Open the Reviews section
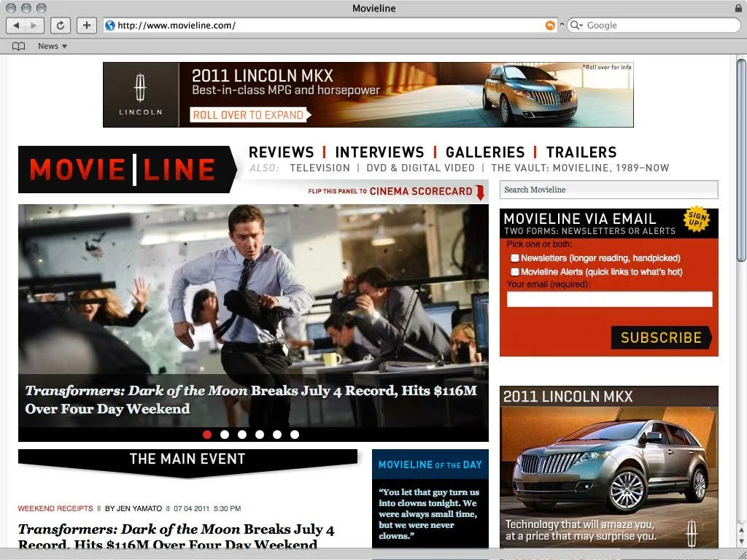 pyautogui.click(x=281, y=152)
